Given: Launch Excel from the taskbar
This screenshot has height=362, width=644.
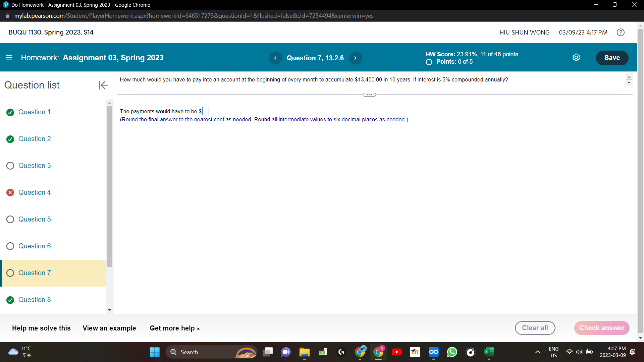Looking at the screenshot, I should pyautogui.click(x=489, y=352).
